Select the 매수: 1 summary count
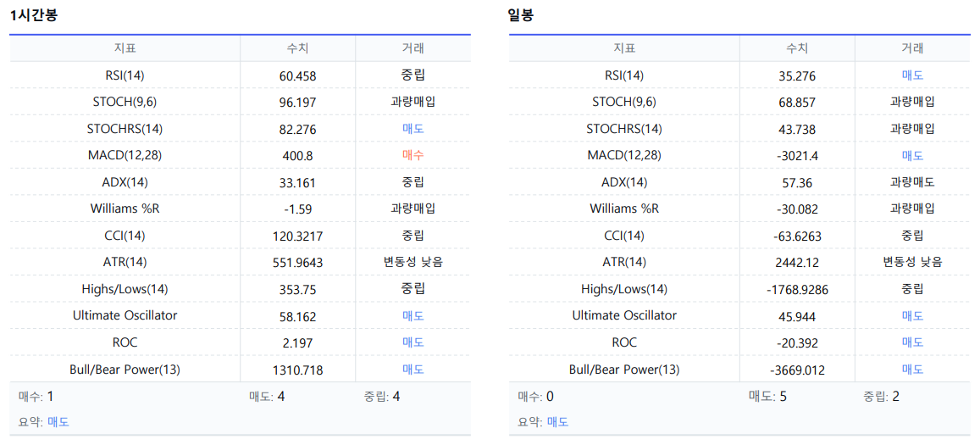This screenshot has height=445, width=980. coord(37,396)
